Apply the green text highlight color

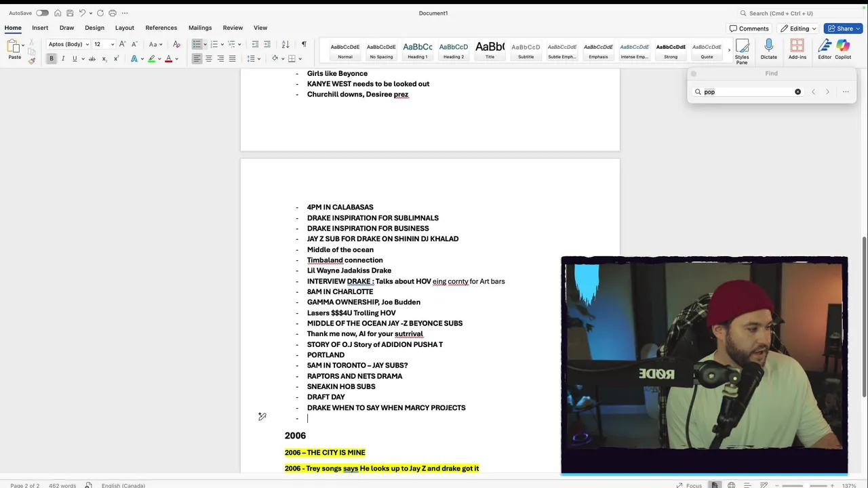click(151, 59)
